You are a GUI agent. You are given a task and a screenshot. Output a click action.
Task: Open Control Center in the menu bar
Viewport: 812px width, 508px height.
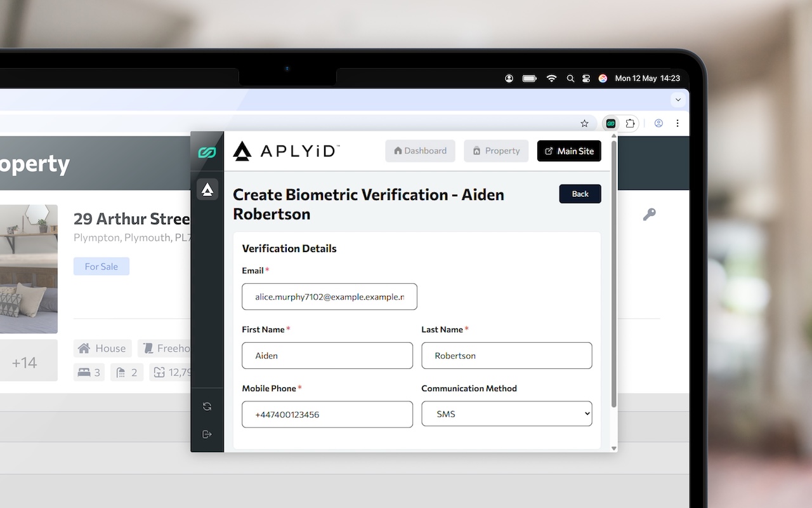tap(586, 78)
